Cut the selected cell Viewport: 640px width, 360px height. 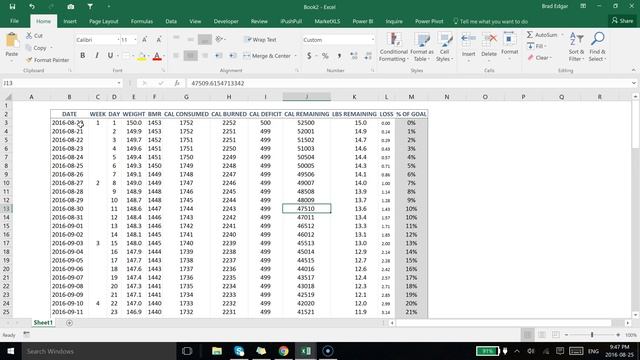pos(34,36)
